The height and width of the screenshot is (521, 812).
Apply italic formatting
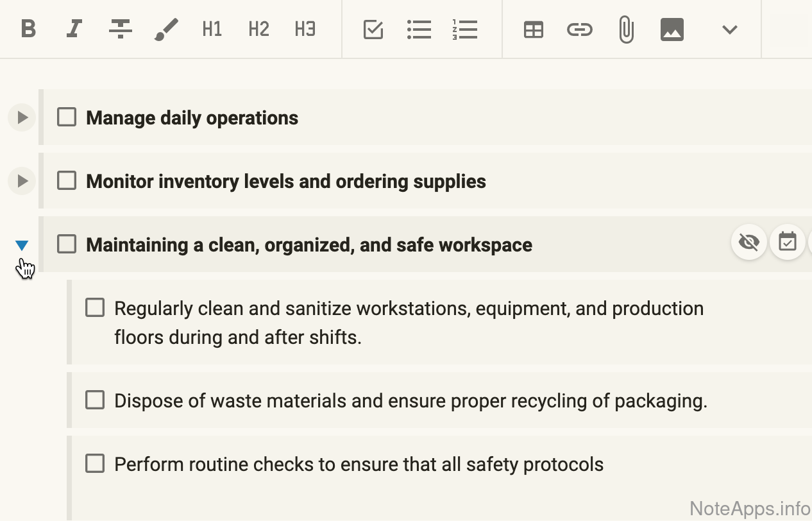click(x=74, y=30)
